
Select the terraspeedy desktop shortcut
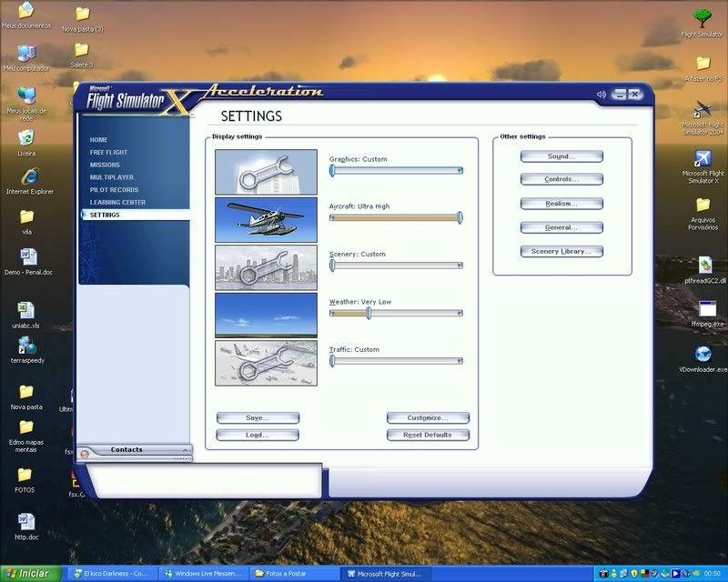(x=27, y=346)
